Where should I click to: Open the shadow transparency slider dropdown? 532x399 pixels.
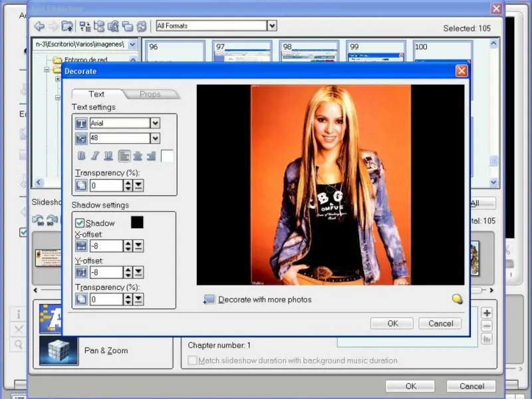[138, 299]
